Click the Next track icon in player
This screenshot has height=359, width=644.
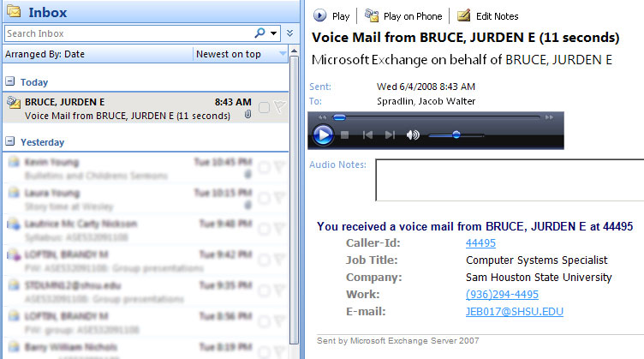390,135
